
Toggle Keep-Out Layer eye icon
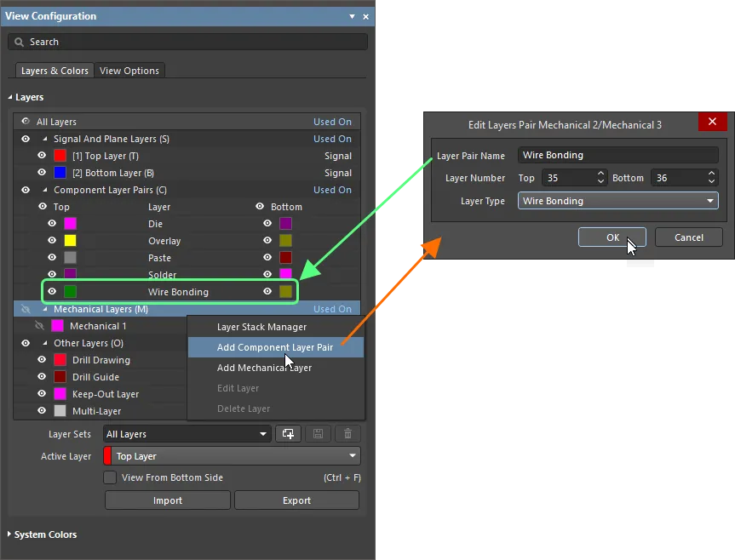(x=42, y=394)
